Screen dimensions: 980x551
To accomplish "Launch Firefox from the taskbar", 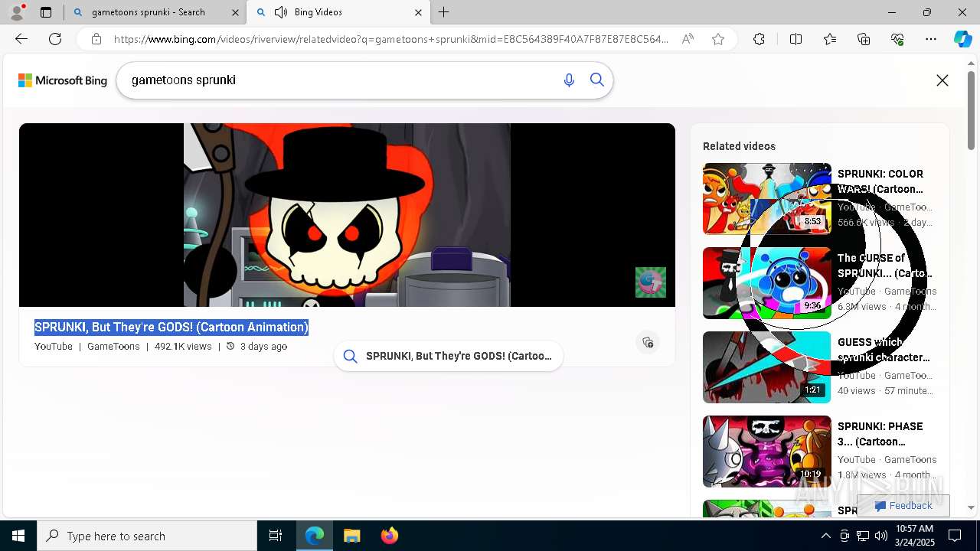I will click(x=389, y=536).
